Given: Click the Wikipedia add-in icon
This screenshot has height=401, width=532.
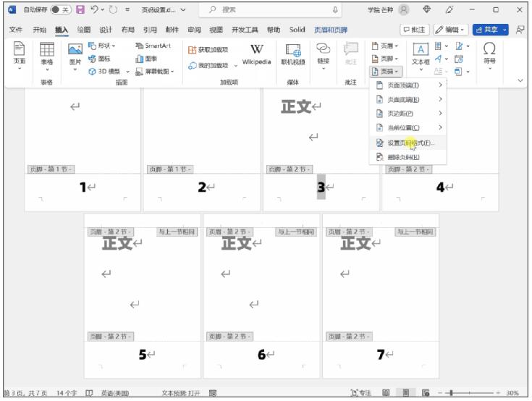Looking at the screenshot, I should (256, 54).
